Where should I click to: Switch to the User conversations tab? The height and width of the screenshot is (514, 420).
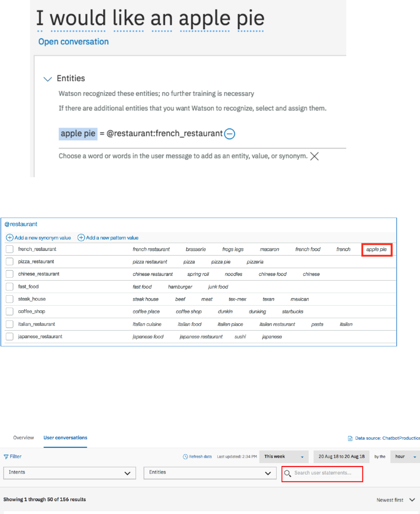pos(65,438)
